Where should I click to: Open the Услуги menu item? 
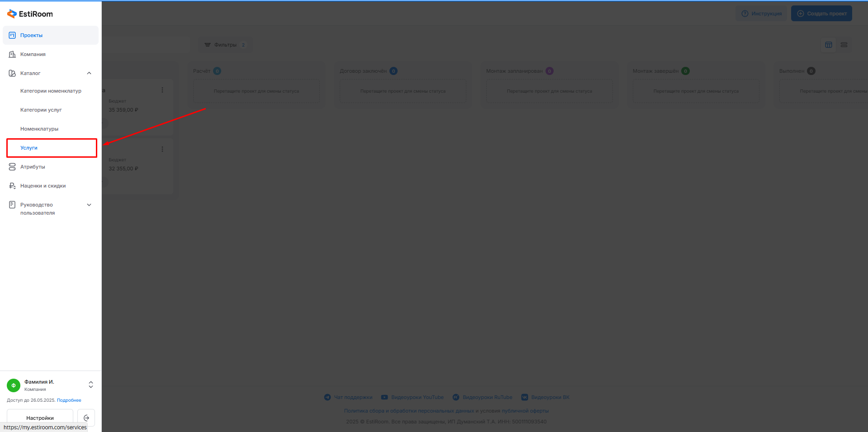tap(29, 148)
